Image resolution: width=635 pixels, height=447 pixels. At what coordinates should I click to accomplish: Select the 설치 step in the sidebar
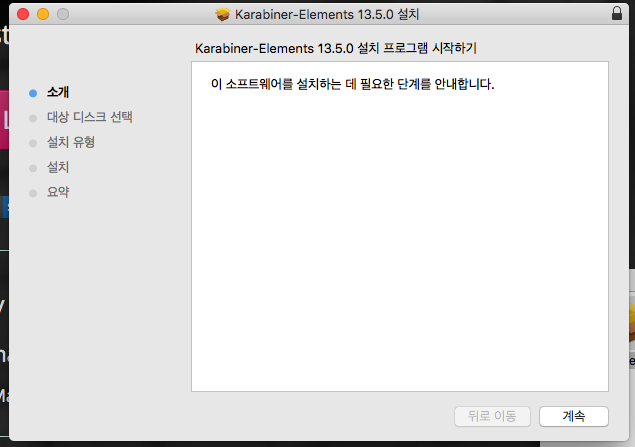pyautogui.click(x=58, y=168)
